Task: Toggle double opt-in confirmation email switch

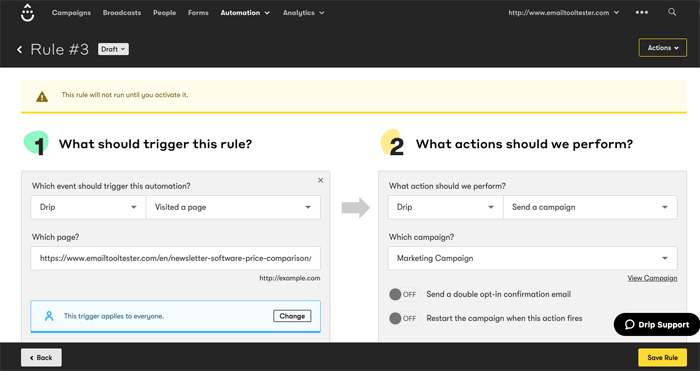Action: [404, 294]
